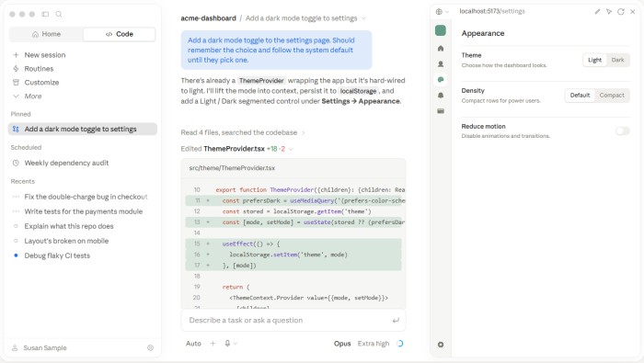This screenshot has height=363, width=644.
Task: Open the notifications bell icon
Action: click(441, 96)
